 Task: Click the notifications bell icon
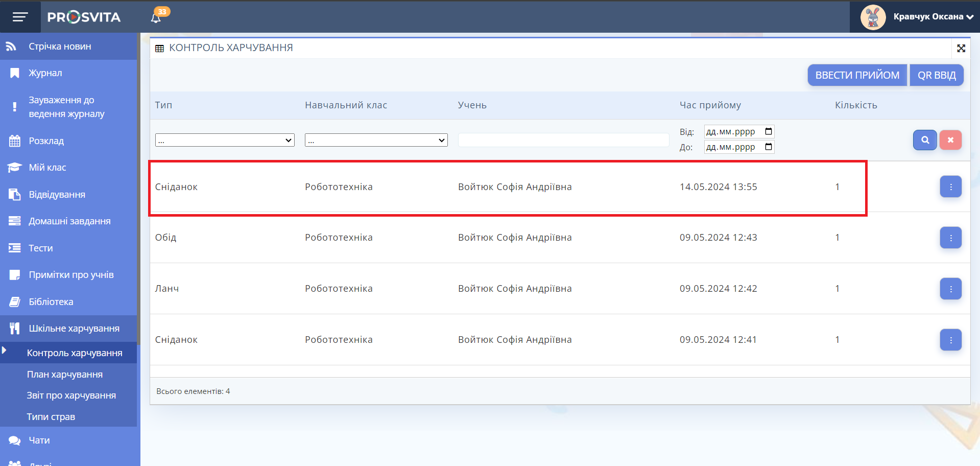pyautogui.click(x=156, y=18)
